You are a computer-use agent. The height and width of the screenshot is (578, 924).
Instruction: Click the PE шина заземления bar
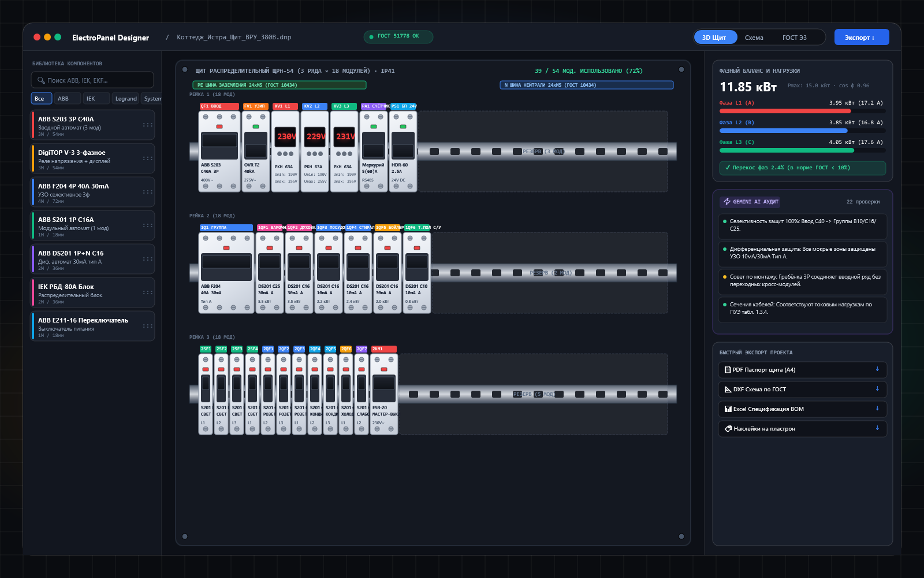(280, 85)
